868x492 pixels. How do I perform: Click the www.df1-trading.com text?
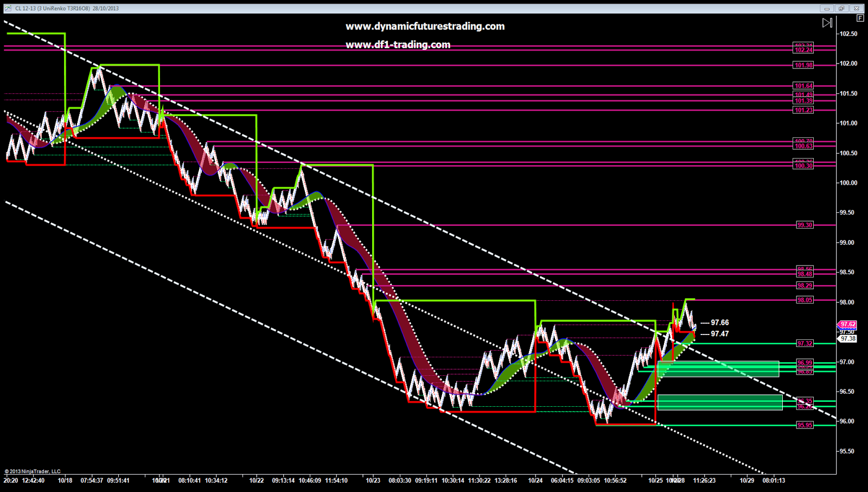click(x=398, y=45)
